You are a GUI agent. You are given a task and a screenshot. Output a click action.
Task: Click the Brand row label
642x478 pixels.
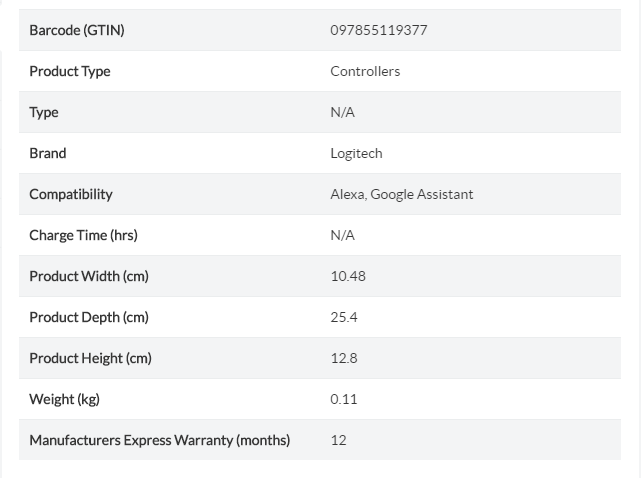48,153
